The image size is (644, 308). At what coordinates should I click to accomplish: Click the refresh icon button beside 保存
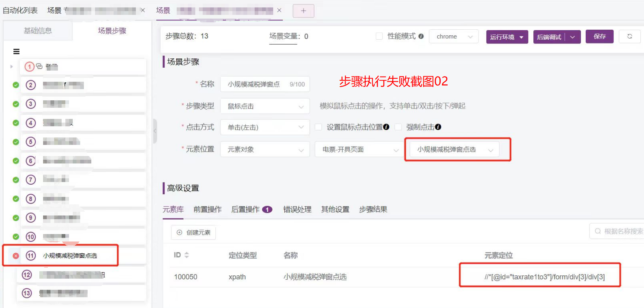630,36
